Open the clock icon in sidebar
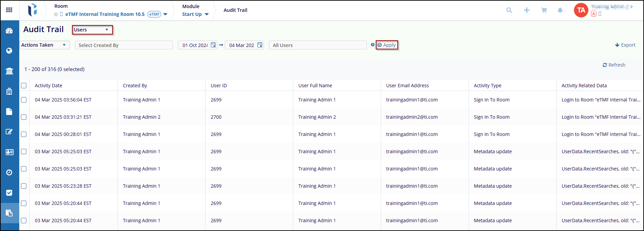Screen dimensions: 644x231 pos(9,172)
